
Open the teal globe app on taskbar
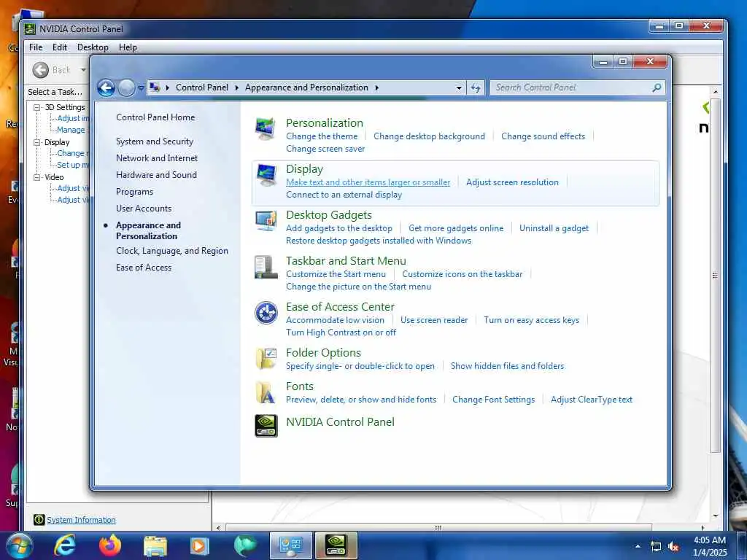[x=245, y=545]
